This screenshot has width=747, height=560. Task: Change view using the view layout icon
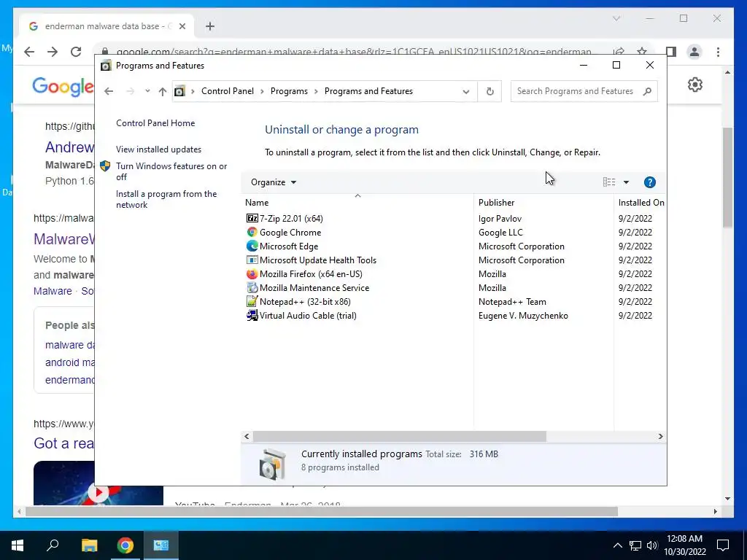(609, 182)
